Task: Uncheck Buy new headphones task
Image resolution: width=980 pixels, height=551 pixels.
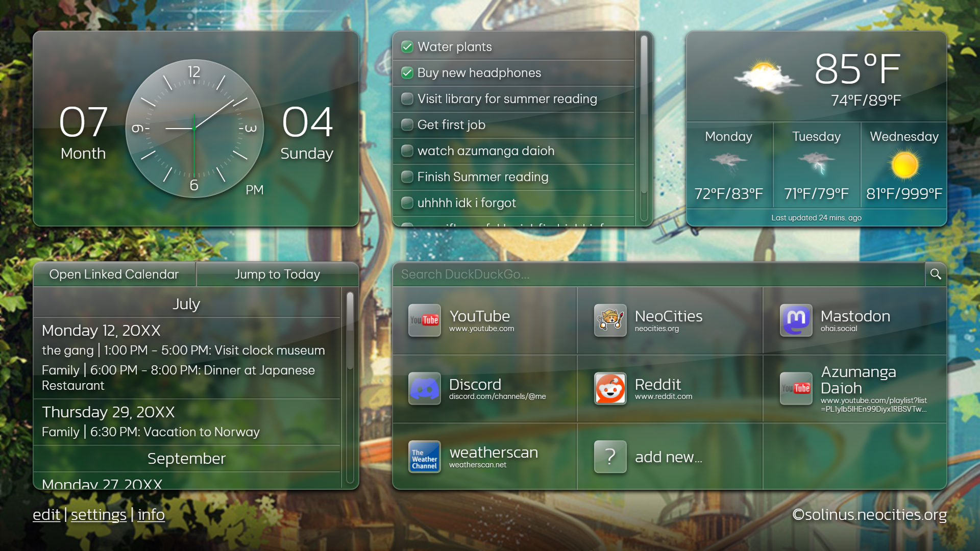Action: [x=407, y=73]
